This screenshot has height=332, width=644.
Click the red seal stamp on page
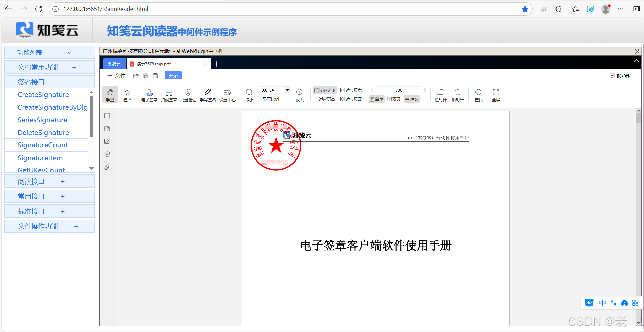pyautogui.click(x=276, y=145)
